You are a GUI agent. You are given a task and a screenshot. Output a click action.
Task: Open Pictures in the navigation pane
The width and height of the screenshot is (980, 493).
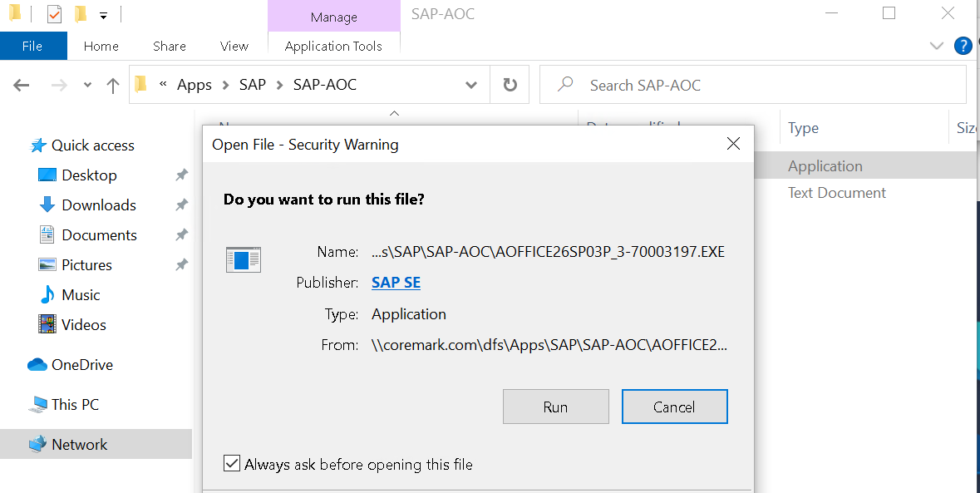[86, 265]
